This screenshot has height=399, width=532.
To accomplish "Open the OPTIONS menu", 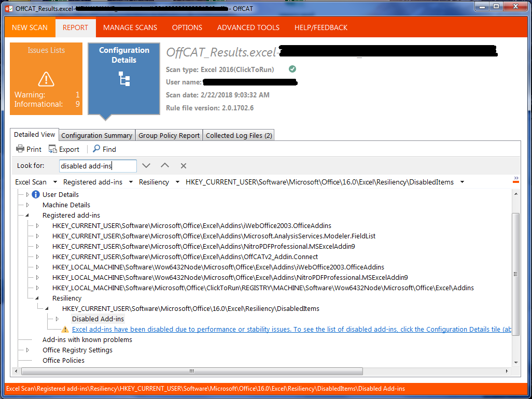I will point(187,27).
